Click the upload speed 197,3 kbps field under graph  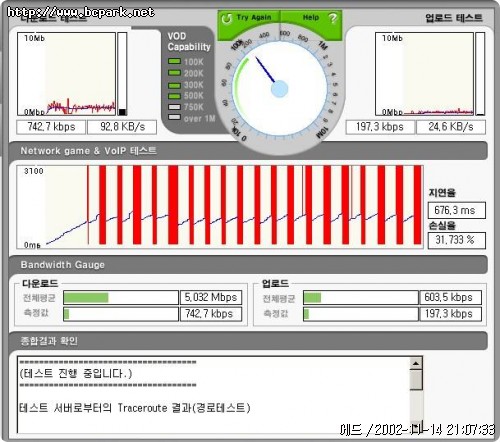(380, 127)
